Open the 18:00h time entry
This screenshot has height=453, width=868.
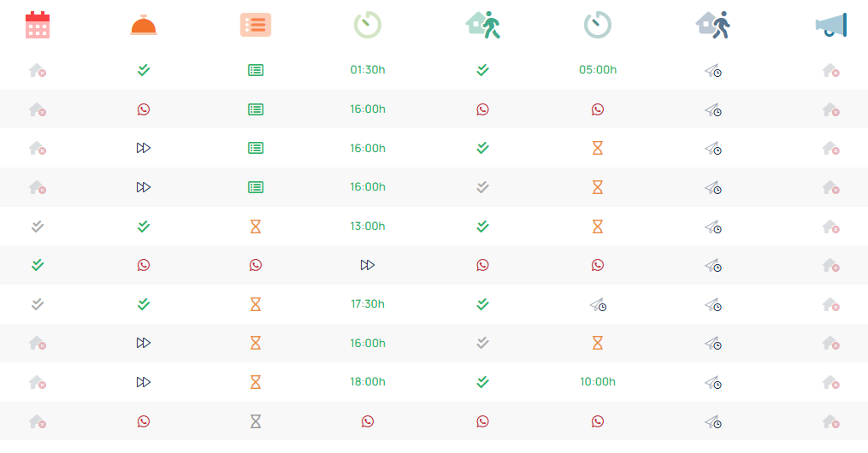point(368,382)
